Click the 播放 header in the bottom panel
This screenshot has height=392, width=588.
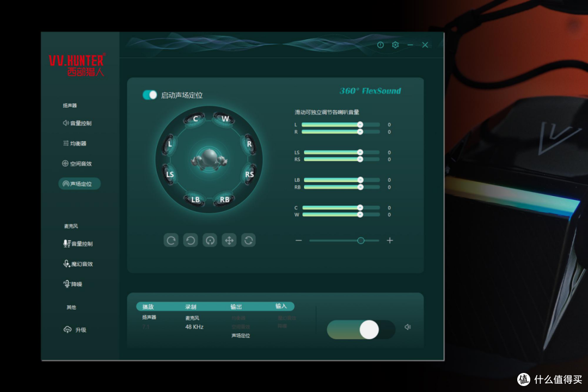pyautogui.click(x=148, y=307)
